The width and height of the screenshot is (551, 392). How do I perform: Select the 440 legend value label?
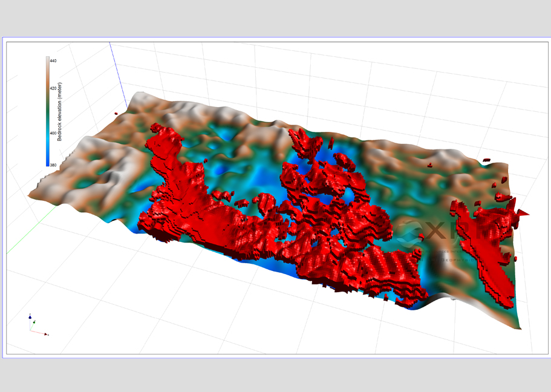pos(53,61)
